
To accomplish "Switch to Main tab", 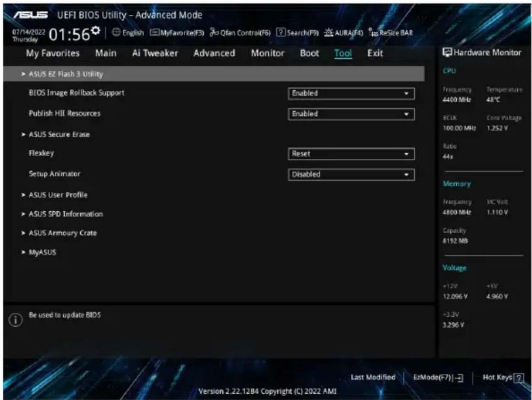I will pos(106,53).
